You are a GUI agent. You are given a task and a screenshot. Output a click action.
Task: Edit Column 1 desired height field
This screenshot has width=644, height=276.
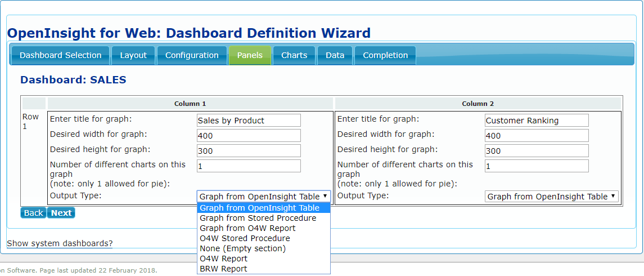click(x=249, y=150)
